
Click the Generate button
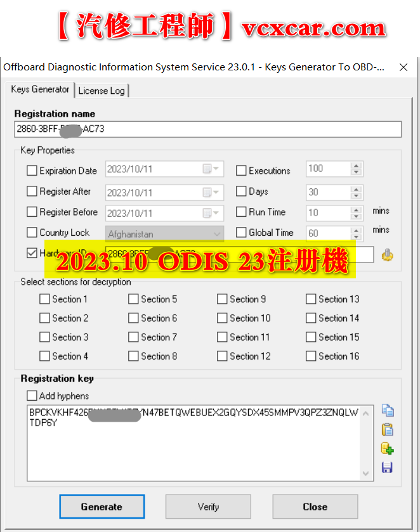[102, 506]
